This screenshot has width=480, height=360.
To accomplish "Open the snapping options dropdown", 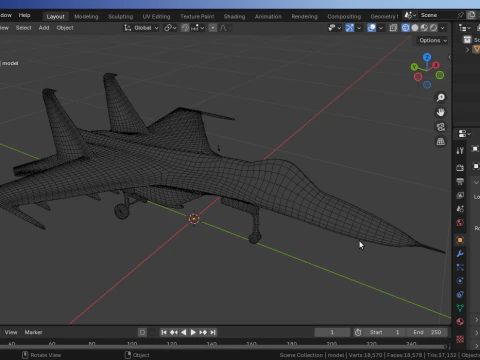I will pyautogui.click(x=197, y=28).
